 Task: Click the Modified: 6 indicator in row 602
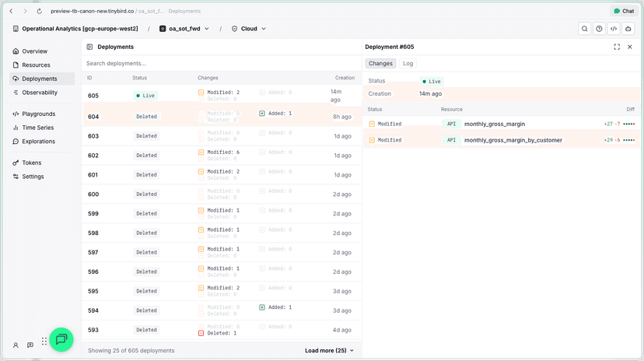(x=219, y=152)
